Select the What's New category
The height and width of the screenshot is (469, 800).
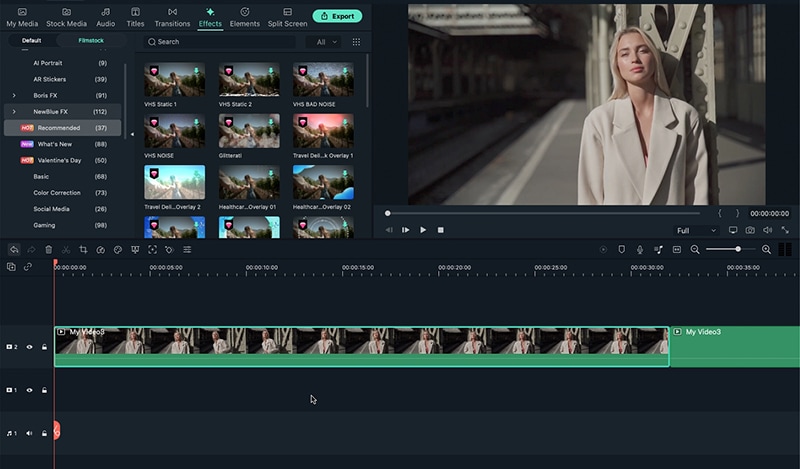[x=63, y=144]
